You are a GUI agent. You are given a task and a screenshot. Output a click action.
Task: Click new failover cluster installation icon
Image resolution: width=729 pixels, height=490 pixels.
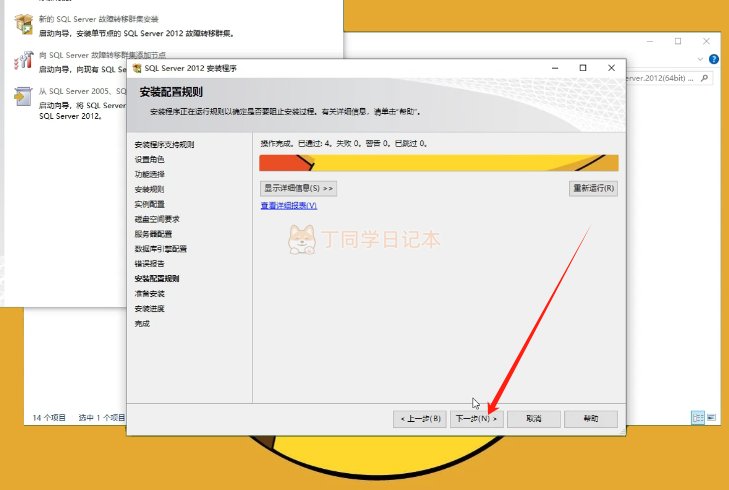23,24
